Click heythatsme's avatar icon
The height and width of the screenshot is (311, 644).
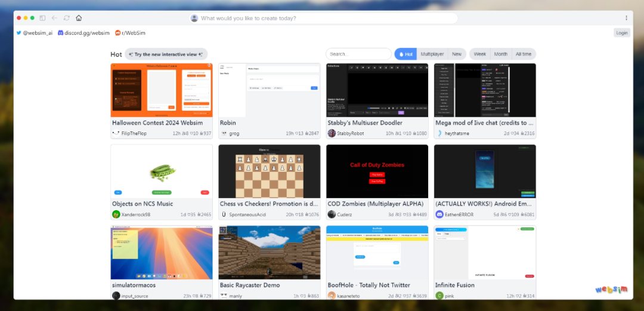(x=439, y=133)
